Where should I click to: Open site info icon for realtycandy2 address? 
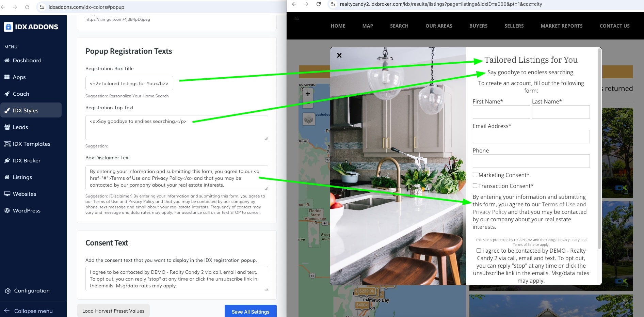pos(333,4)
